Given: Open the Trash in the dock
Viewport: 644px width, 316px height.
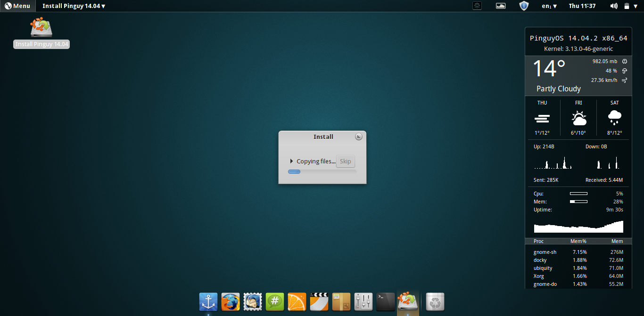Looking at the screenshot, I should tap(435, 301).
